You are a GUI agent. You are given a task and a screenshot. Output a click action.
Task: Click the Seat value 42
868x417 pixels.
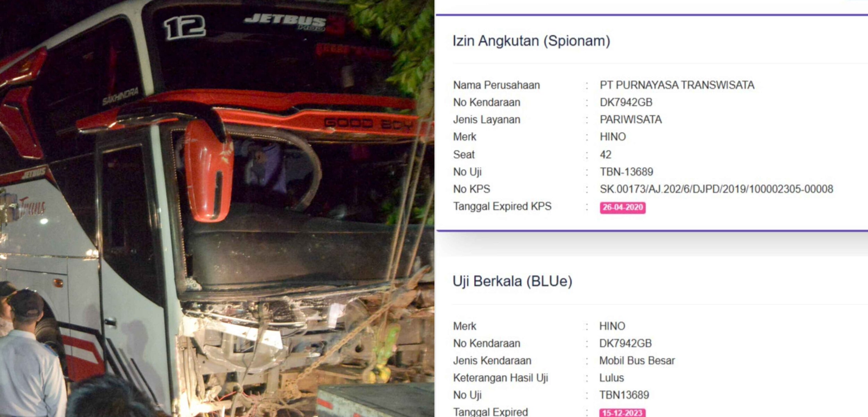605,154
